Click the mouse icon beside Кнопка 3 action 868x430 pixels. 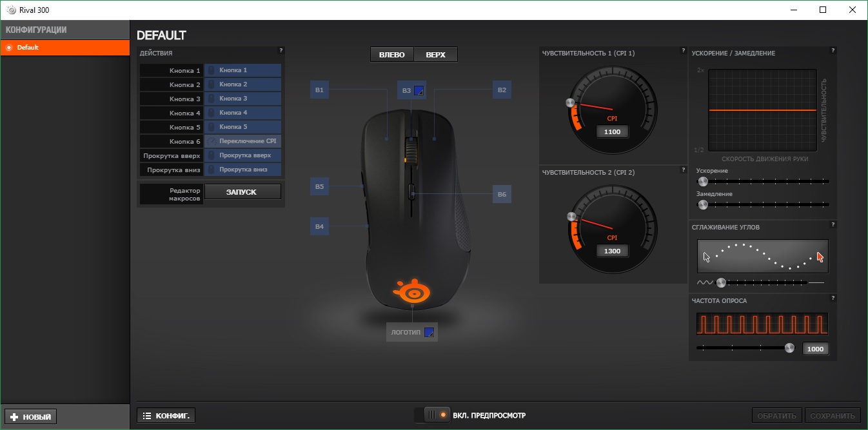coord(210,99)
